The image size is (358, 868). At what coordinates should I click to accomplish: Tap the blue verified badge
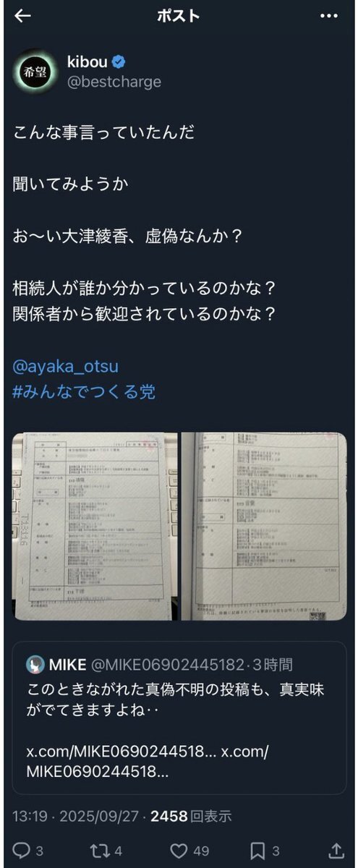click(x=122, y=62)
